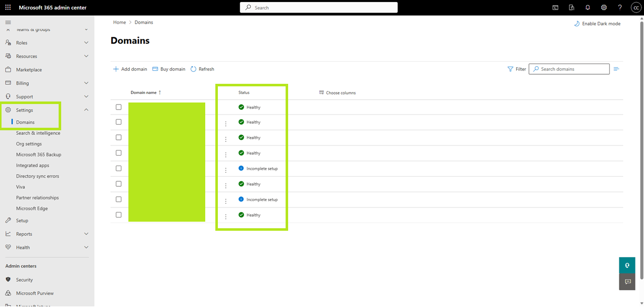The width and height of the screenshot is (644, 307).
Task: Focus the Search domains field
Action: 569,69
